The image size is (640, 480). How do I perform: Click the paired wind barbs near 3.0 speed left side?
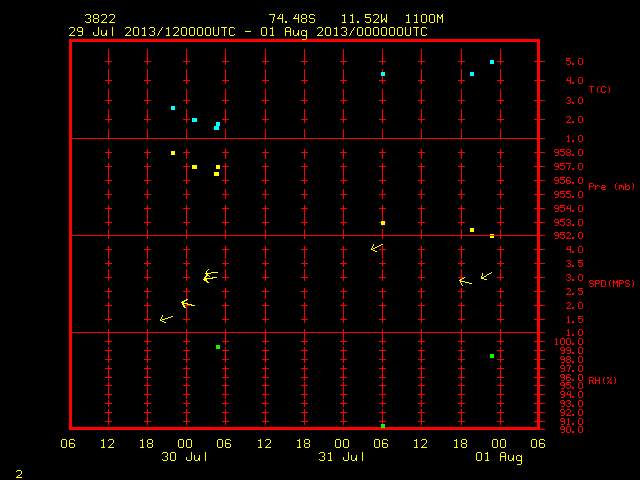211,276
